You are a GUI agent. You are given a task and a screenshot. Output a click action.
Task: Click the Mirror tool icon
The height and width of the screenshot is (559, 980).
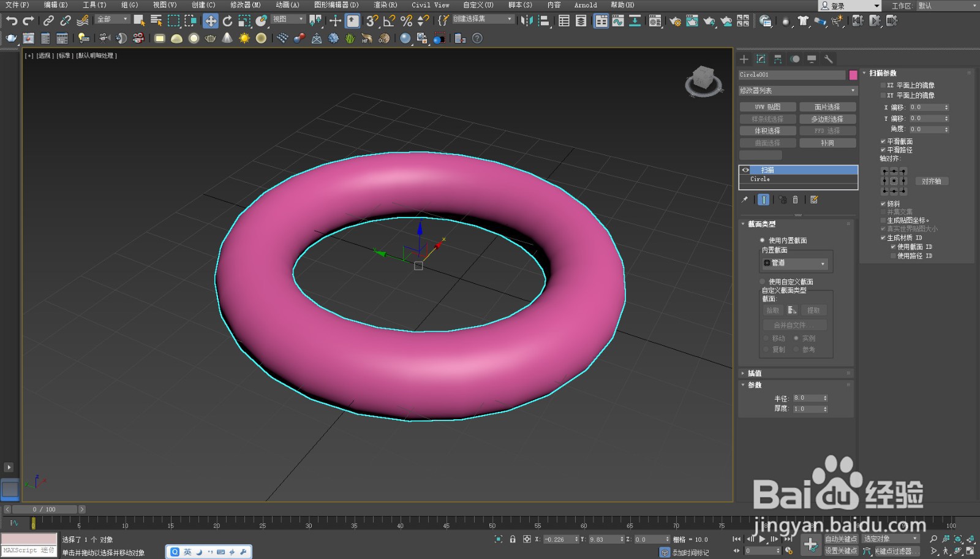tap(527, 21)
